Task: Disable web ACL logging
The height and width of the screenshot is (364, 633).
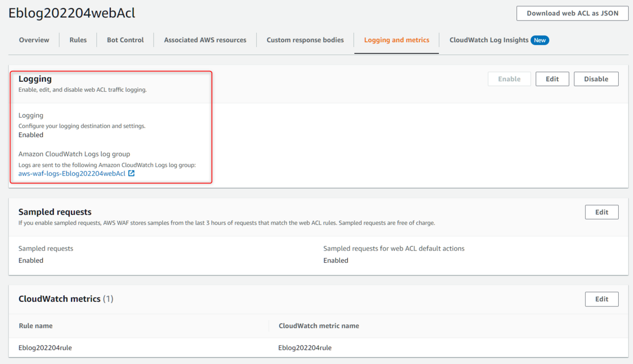Action: (596, 79)
